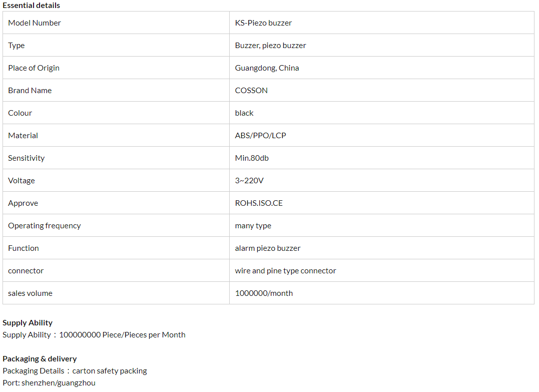Click the 3~220V voltage value
The image size is (539, 392).
pyautogui.click(x=249, y=181)
